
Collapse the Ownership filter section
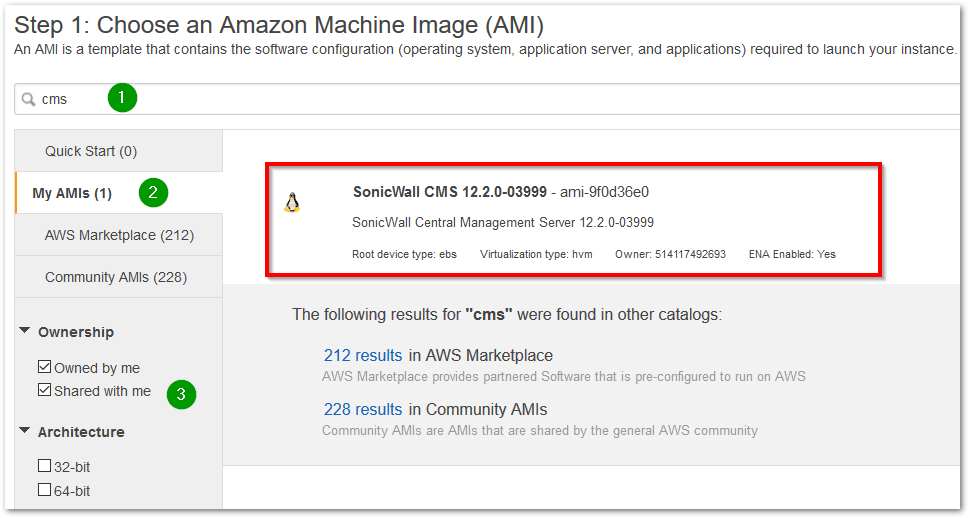point(25,332)
